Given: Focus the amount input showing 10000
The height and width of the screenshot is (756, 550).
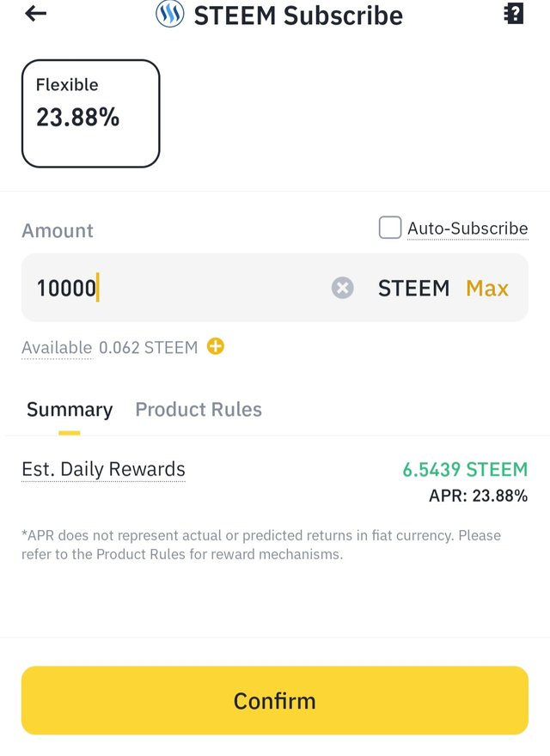Looking at the screenshot, I should tap(174, 288).
